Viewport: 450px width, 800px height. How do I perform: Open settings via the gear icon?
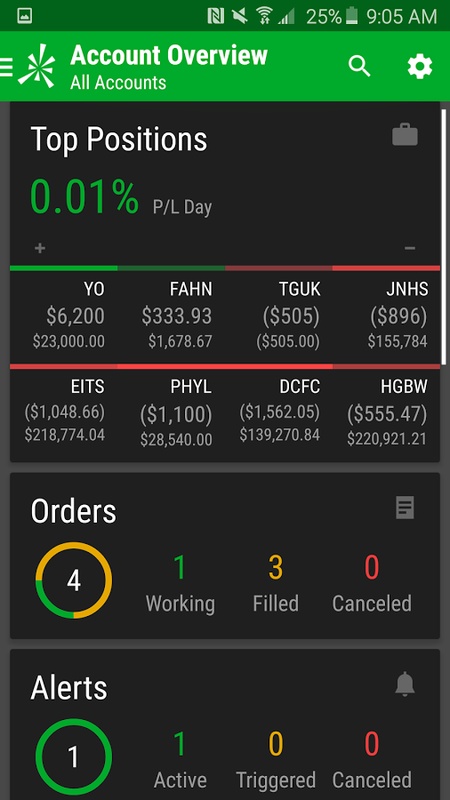[x=420, y=66]
